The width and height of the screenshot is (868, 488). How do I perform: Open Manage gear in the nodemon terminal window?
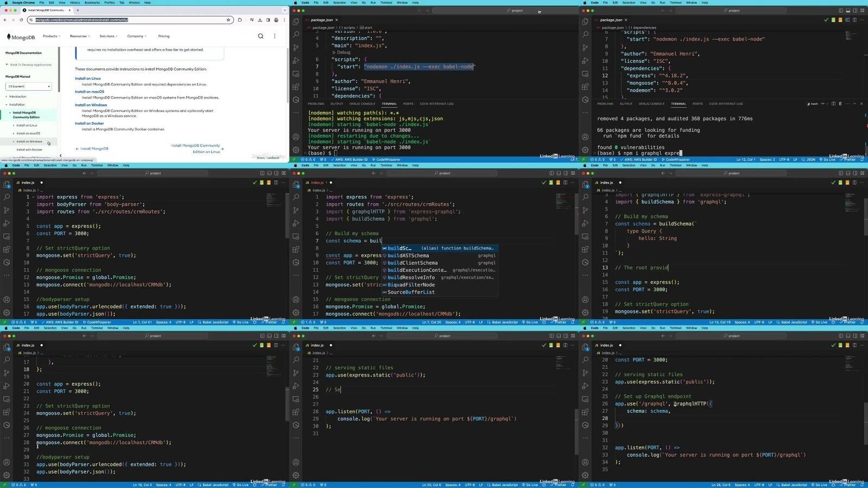(296, 150)
